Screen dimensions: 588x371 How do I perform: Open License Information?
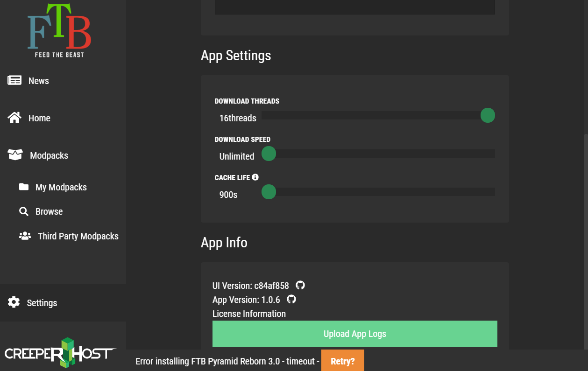(249, 313)
